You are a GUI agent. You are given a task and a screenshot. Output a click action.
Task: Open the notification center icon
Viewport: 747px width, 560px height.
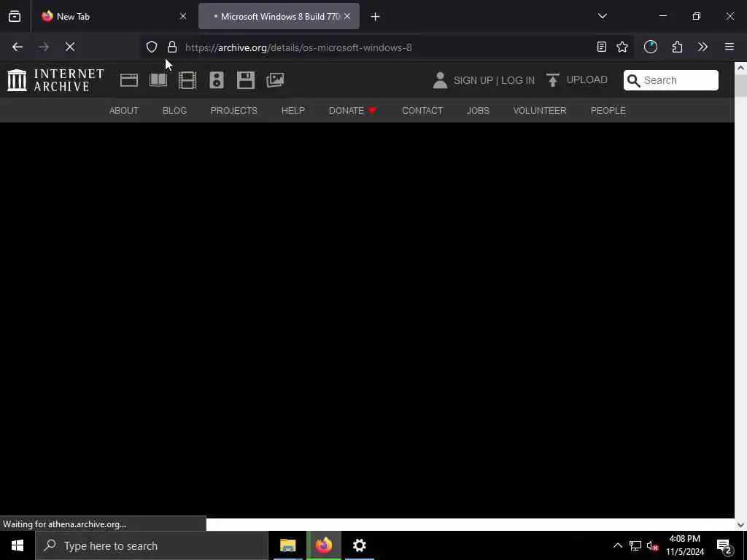pos(724,545)
